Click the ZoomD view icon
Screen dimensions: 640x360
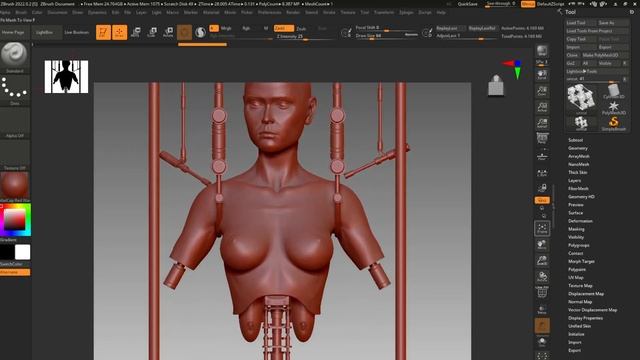(542, 260)
